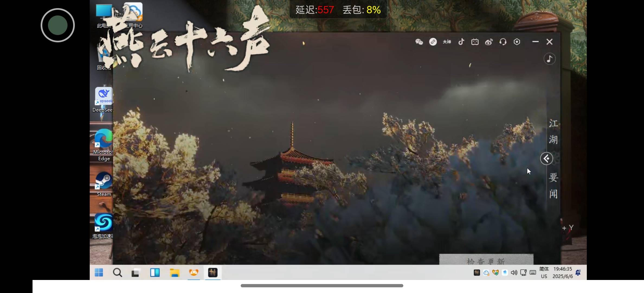Open the Bilibili TV icon
Viewport: 644px width, 293px height.
[475, 42]
